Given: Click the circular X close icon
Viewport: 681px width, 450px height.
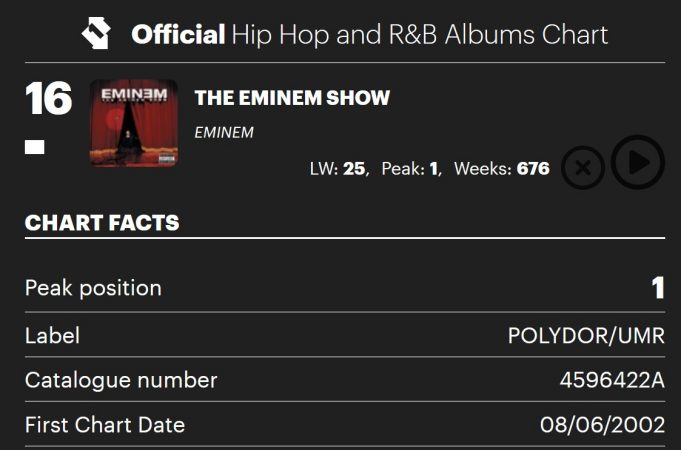Looking at the screenshot, I should point(583,168).
